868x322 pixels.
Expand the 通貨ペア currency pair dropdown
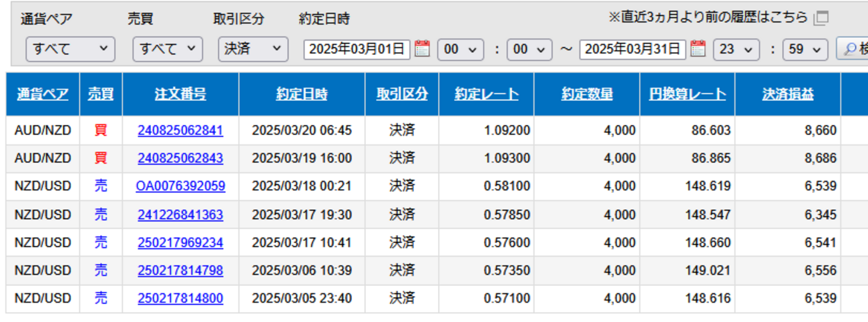(x=70, y=49)
